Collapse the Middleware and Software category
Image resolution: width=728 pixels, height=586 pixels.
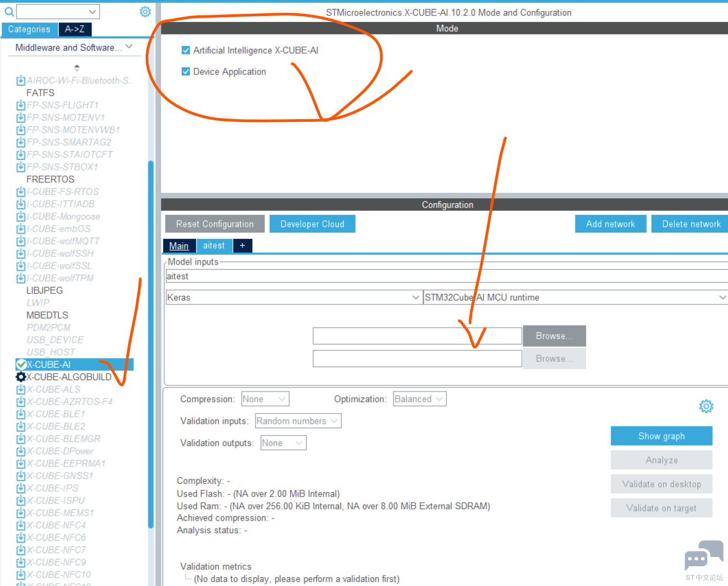(x=129, y=47)
